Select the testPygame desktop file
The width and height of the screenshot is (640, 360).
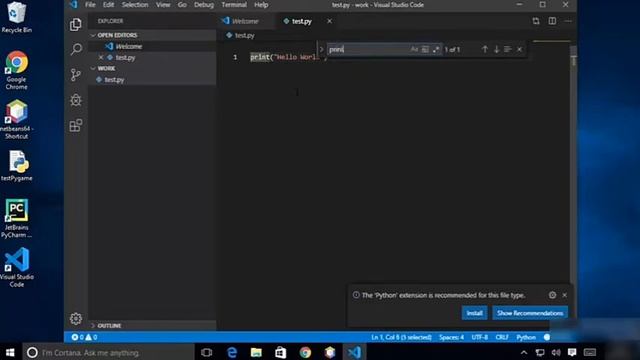16,166
